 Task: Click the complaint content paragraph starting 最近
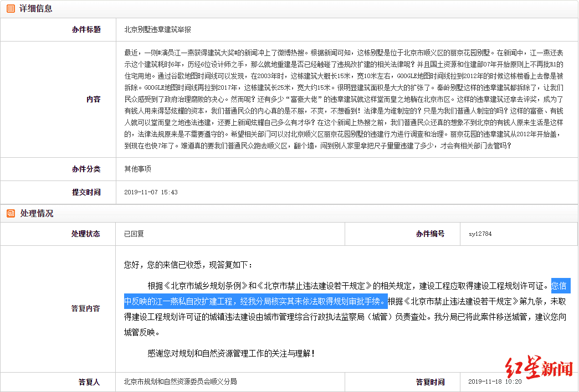(344, 99)
